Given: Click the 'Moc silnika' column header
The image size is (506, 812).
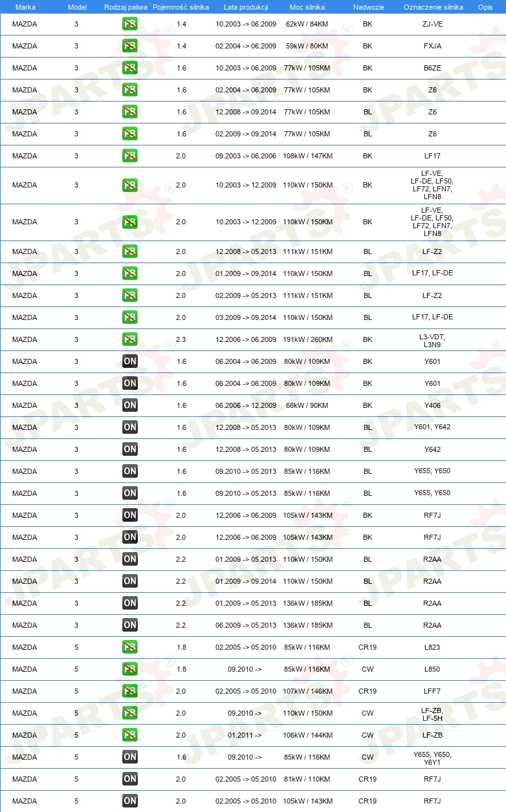Looking at the screenshot, I should 307,7.
